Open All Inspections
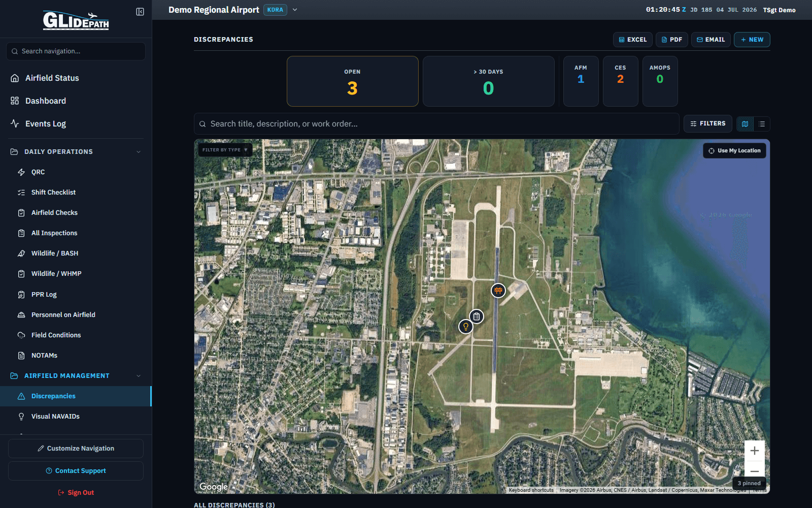 (76, 233)
